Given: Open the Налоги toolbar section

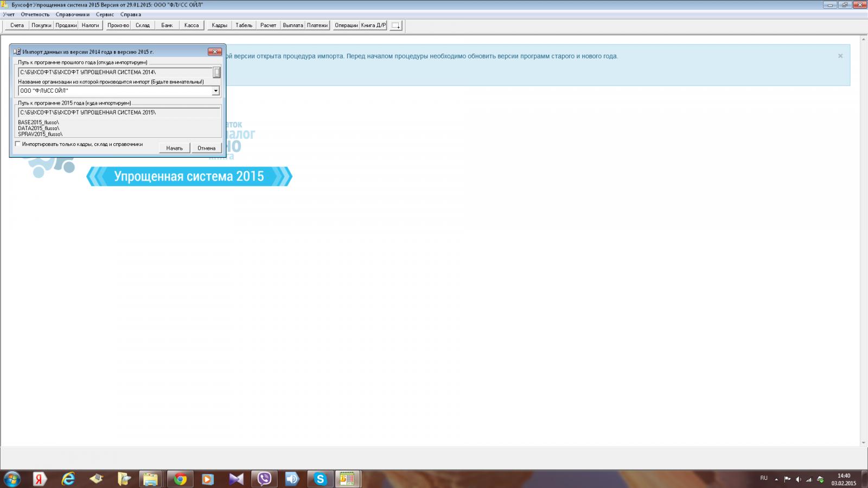Looking at the screenshot, I should 91,25.
